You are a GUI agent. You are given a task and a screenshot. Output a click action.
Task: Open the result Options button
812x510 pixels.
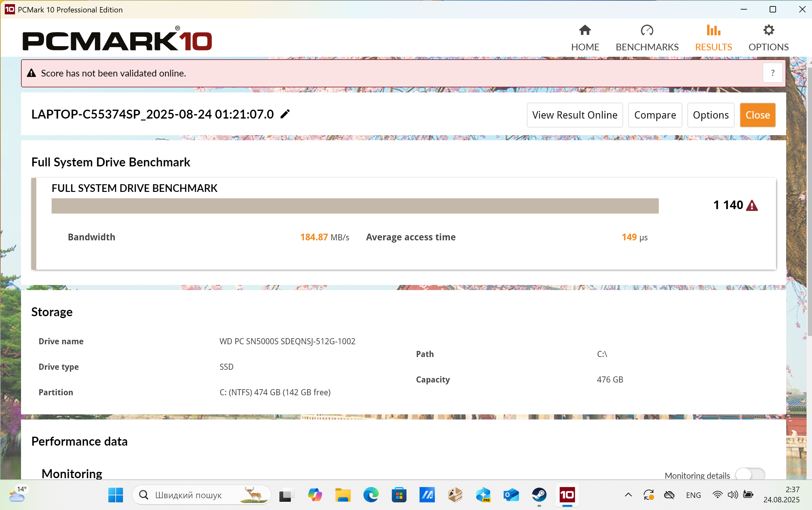click(711, 115)
